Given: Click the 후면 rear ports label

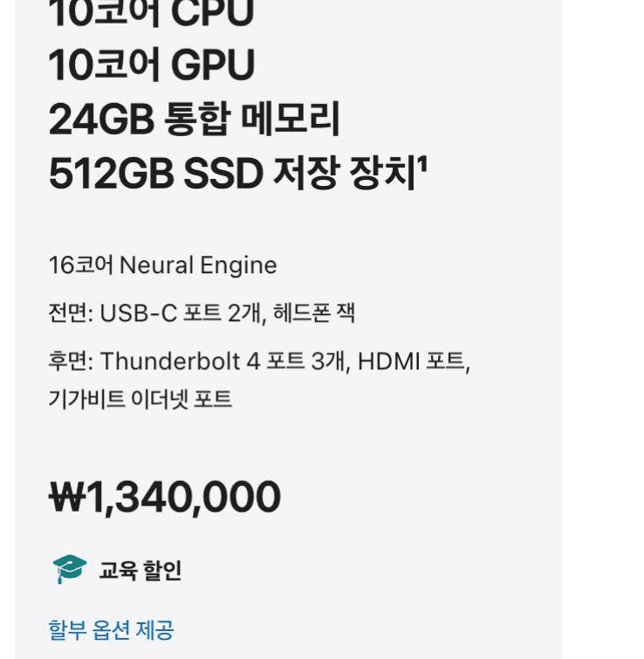Looking at the screenshot, I should point(72,360).
